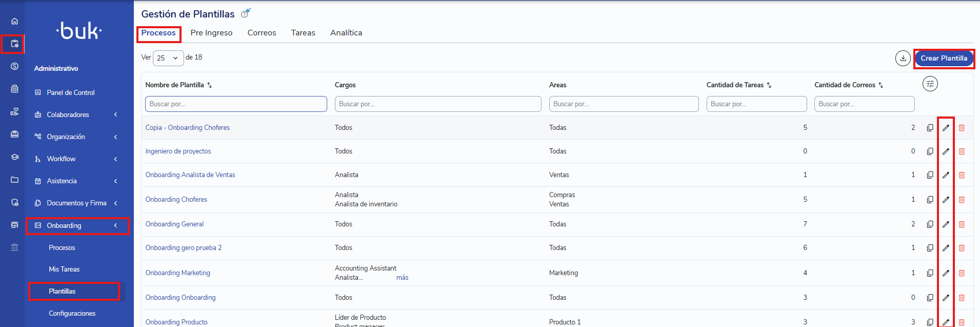Switch to the Procesos tab
Screen dimensions: 980x327
[x=158, y=33]
